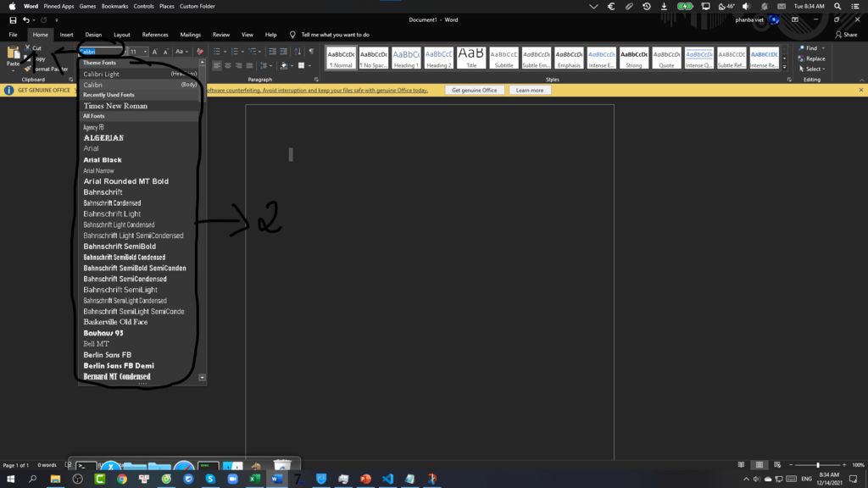Click the Get genuine Office button
Image resolution: width=868 pixels, height=488 pixels.
click(x=475, y=90)
